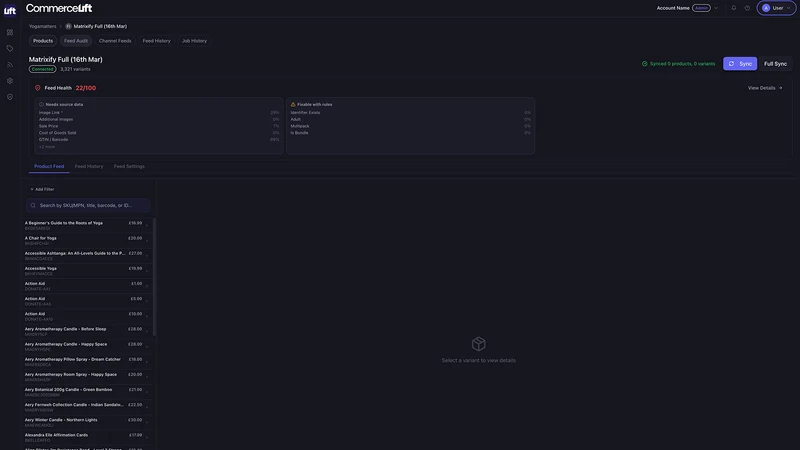This screenshot has width=800, height=450.
Task: Select the Feed Settings sub-tab
Action: [x=129, y=166]
